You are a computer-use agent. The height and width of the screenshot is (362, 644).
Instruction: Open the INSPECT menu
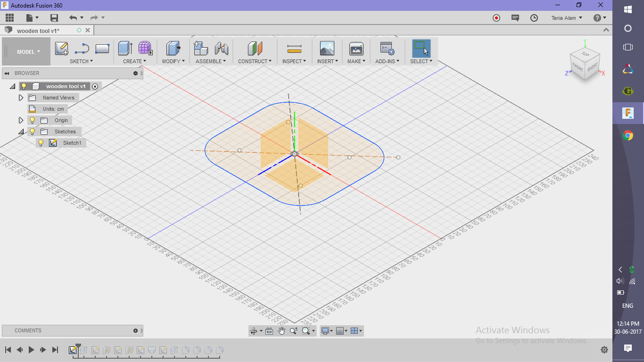[294, 61]
